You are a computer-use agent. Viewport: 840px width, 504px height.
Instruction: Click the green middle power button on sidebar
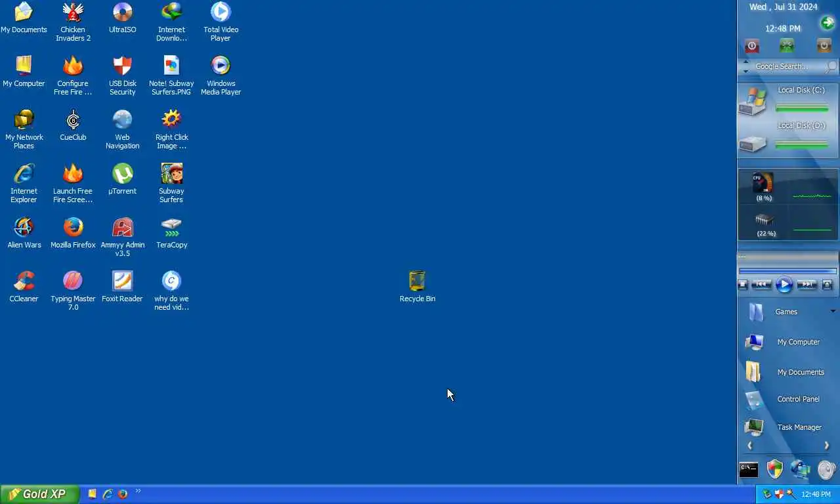[787, 46]
